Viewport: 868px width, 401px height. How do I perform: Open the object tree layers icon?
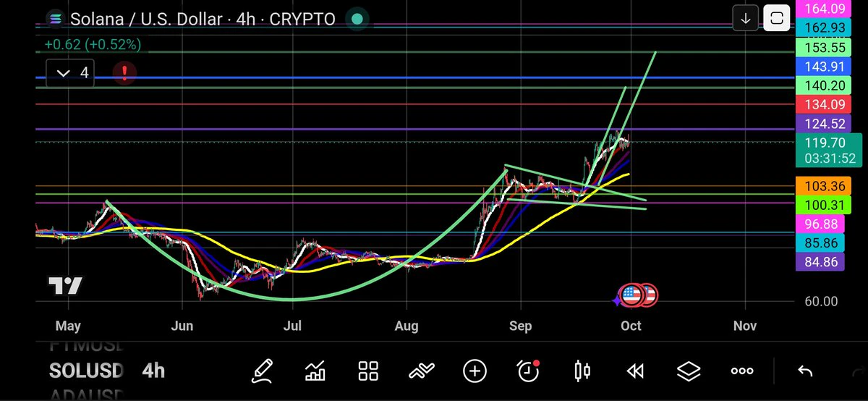pyautogui.click(x=689, y=371)
